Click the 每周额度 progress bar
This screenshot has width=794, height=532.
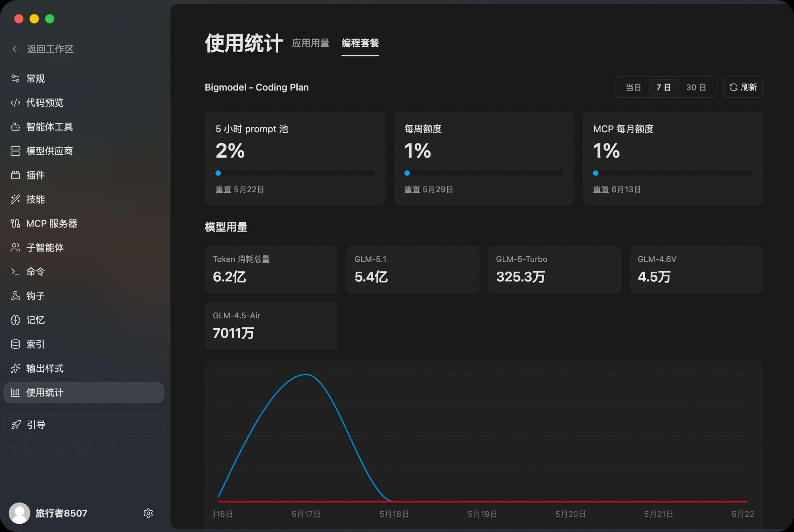[484, 173]
